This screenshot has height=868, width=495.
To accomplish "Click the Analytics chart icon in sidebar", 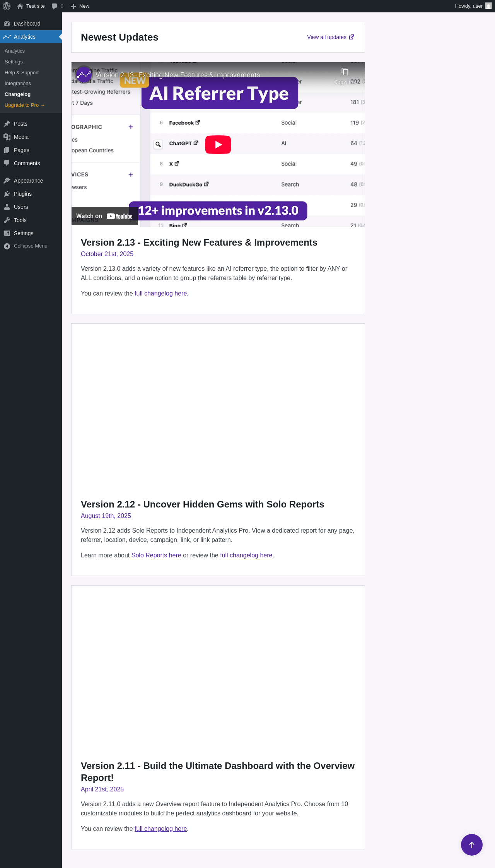I will click(7, 37).
